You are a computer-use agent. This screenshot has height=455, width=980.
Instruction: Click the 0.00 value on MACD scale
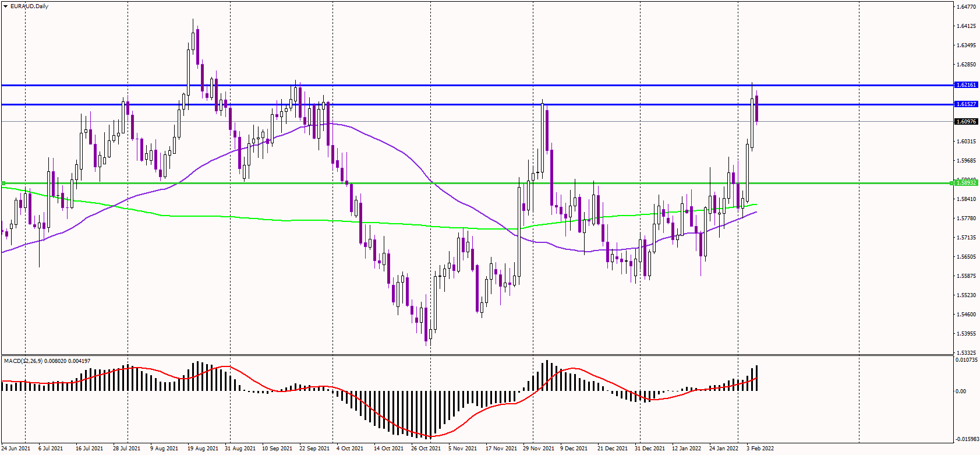(961, 391)
